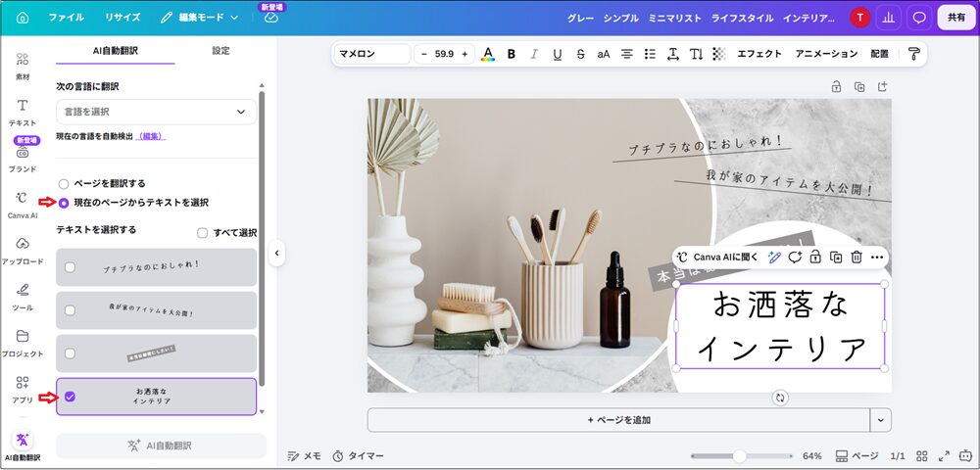Click the copy style paint roller icon
This screenshot has width=980, height=470.
(x=913, y=54)
